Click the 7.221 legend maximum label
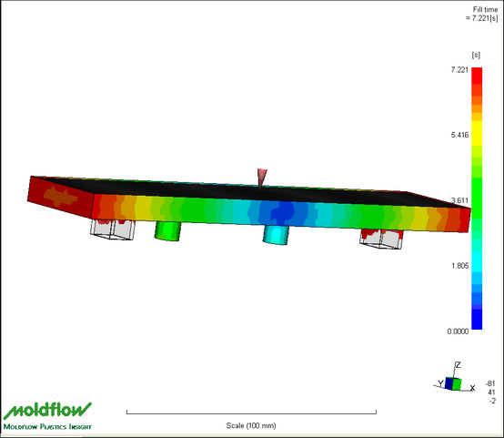The width and height of the screenshot is (504, 438). point(459,70)
